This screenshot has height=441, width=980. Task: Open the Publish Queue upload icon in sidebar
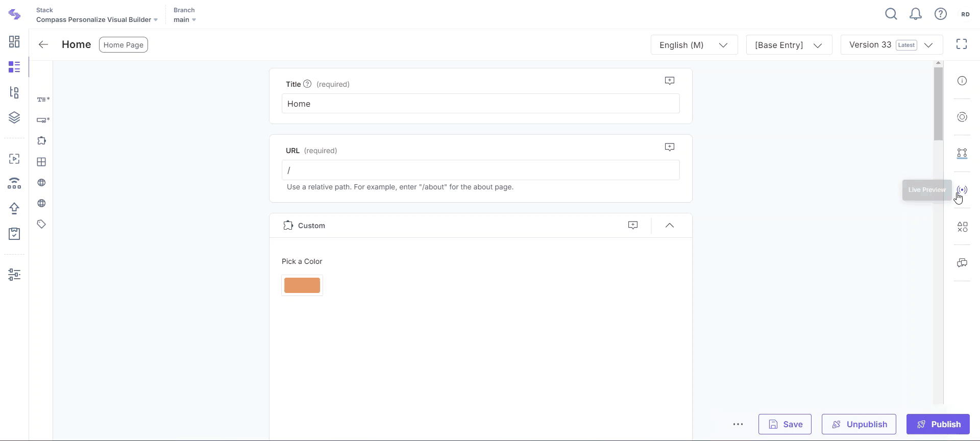(14, 208)
